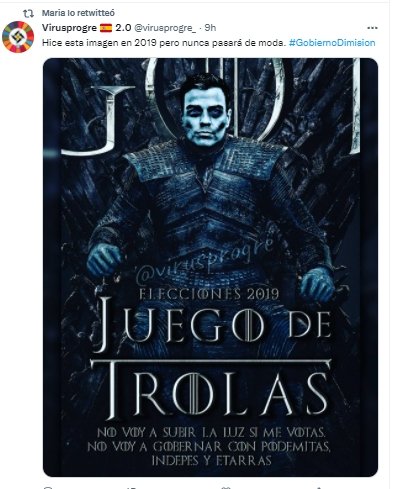The width and height of the screenshot is (404, 489).
Task: Click the @virusprogre watermark on the poster
Action: (x=204, y=262)
